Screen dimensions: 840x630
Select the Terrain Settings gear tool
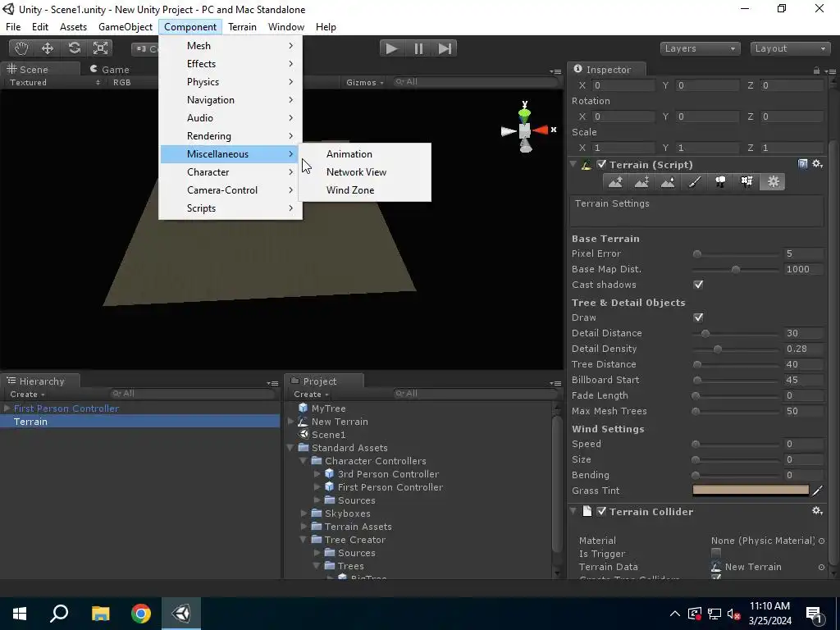click(773, 182)
